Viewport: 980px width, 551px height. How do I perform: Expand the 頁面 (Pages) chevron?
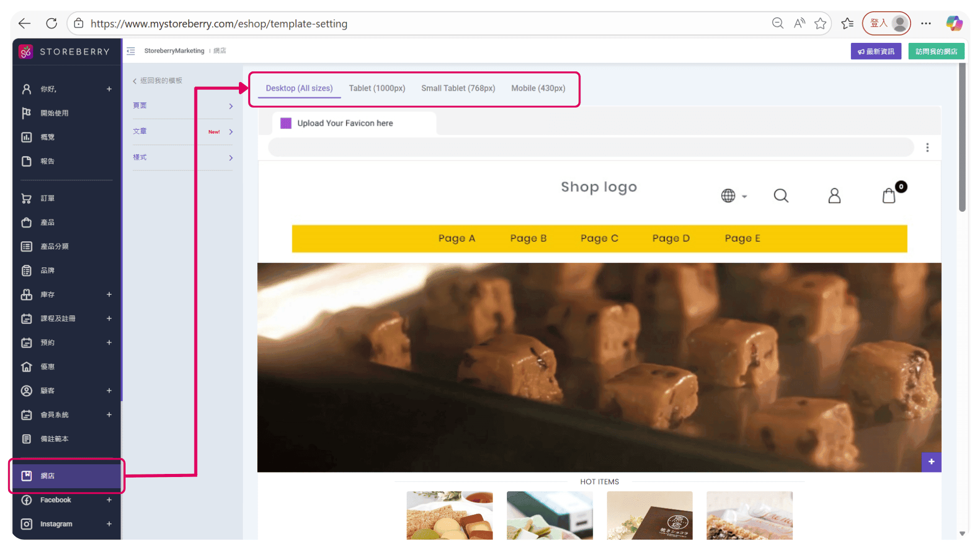click(x=231, y=106)
